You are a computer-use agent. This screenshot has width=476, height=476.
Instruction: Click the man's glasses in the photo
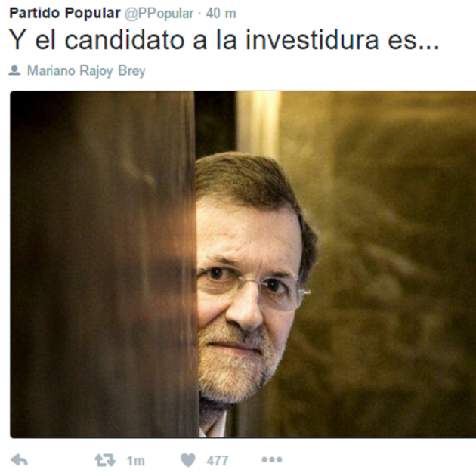(x=252, y=289)
